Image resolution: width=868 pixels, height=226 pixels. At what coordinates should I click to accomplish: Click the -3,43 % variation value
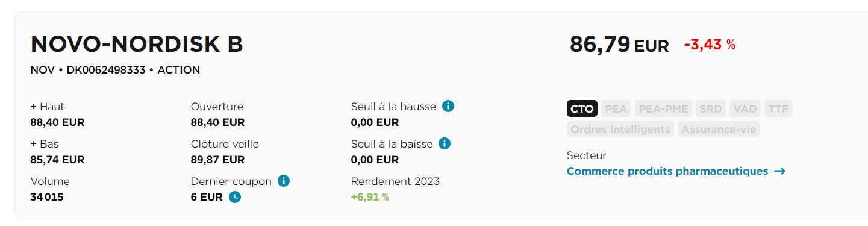tap(710, 45)
